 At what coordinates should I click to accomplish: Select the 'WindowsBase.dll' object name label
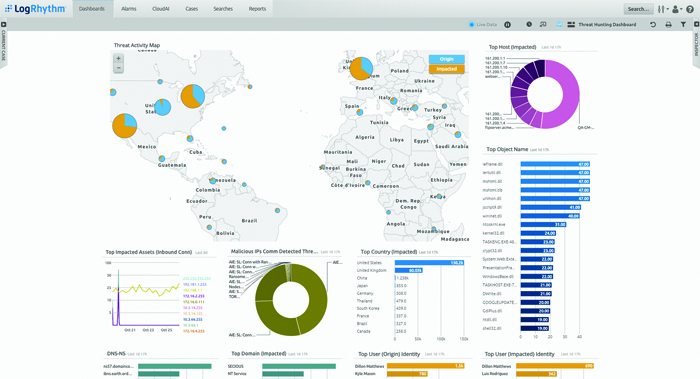coord(498,276)
